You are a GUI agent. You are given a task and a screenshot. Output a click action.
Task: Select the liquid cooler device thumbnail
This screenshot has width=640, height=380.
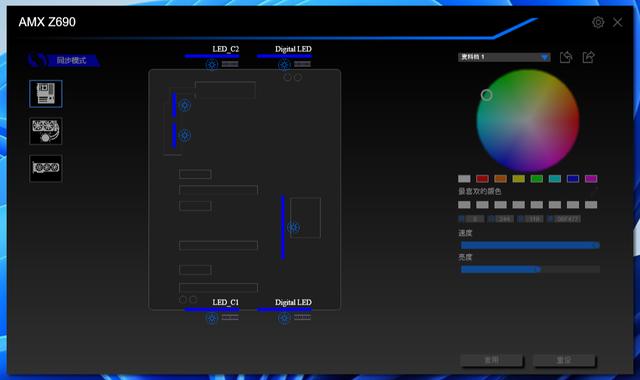click(x=46, y=131)
